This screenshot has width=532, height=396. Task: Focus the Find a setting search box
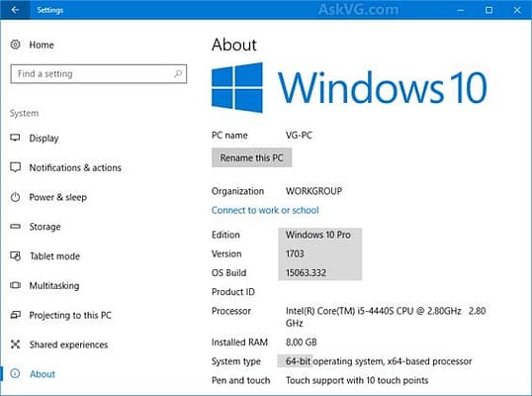(x=99, y=73)
